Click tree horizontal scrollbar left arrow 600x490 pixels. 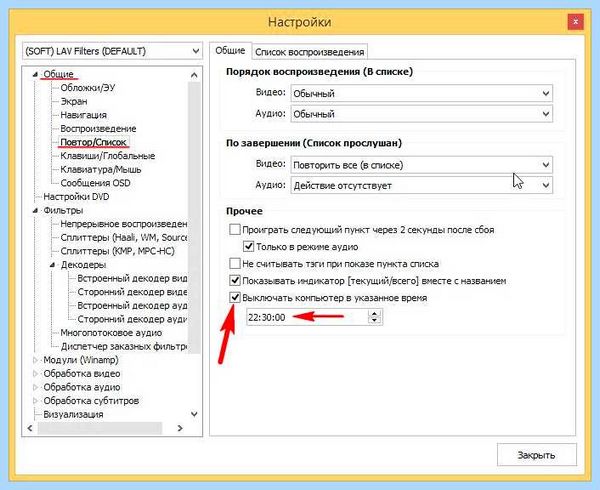click(x=30, y=428)
